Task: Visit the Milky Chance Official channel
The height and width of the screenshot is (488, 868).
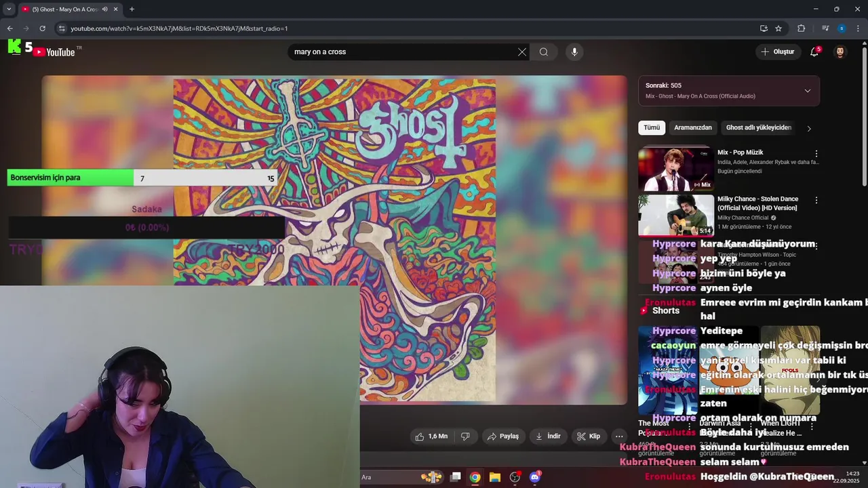Action: point(743,218)
